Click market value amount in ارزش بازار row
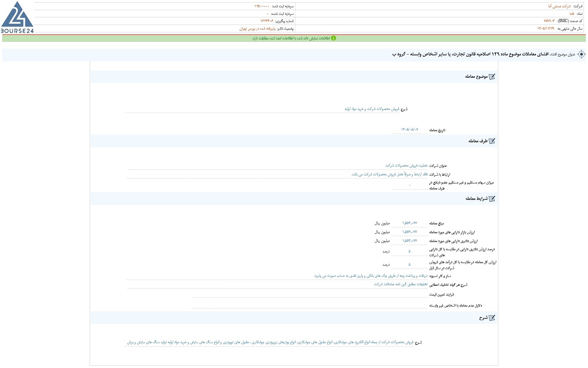588x368 pixels. [x=410, y=232]
